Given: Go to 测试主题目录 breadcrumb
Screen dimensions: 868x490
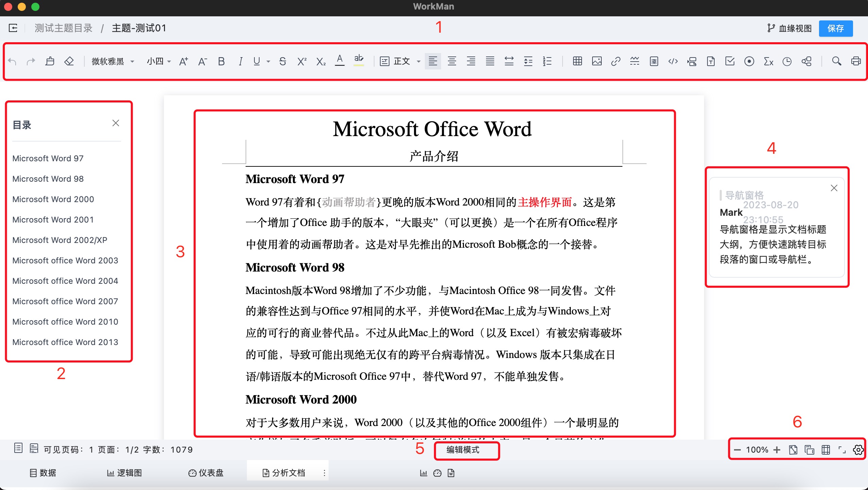Looking at the screenshot, I should point(64,28).
